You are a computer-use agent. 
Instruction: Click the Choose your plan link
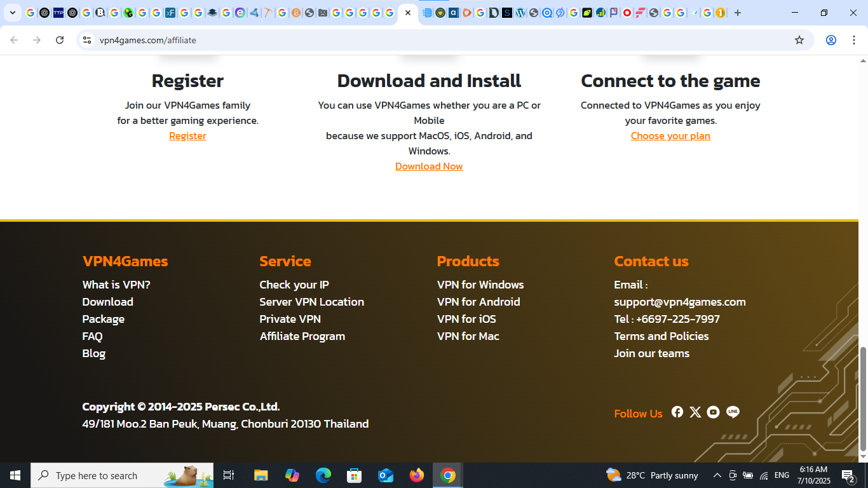[x=670, y=136]
